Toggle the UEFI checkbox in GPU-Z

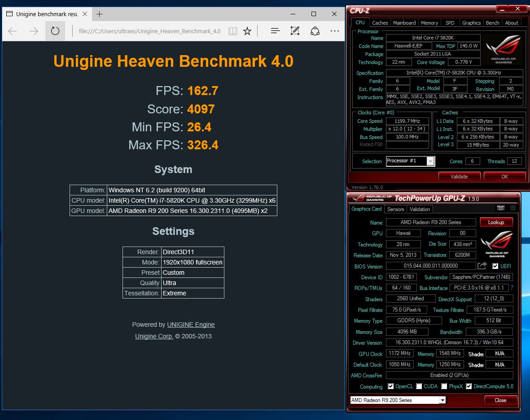click(x=495, y=266)
